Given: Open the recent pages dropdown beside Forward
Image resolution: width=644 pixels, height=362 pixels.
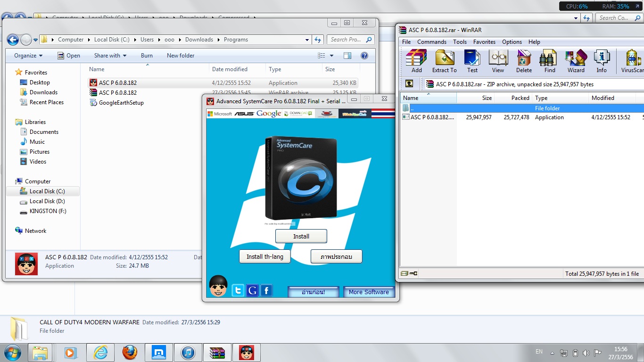Looking at the screenshot, I should [34, 40].
